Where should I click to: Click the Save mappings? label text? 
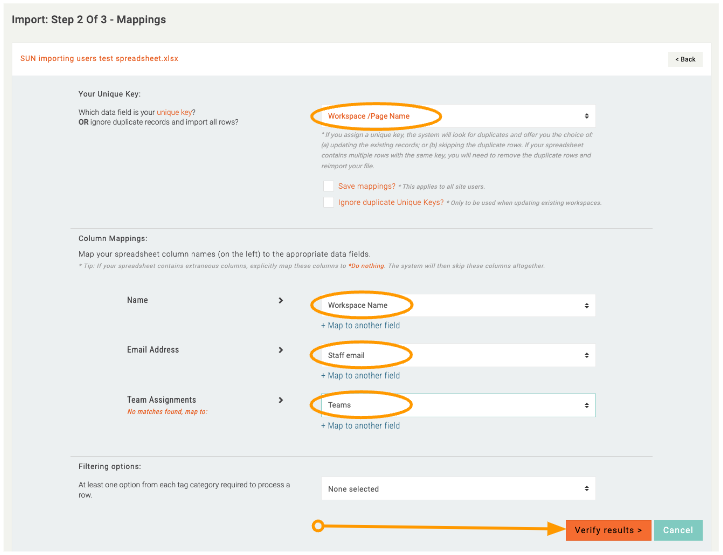click(x=366, y=186)
